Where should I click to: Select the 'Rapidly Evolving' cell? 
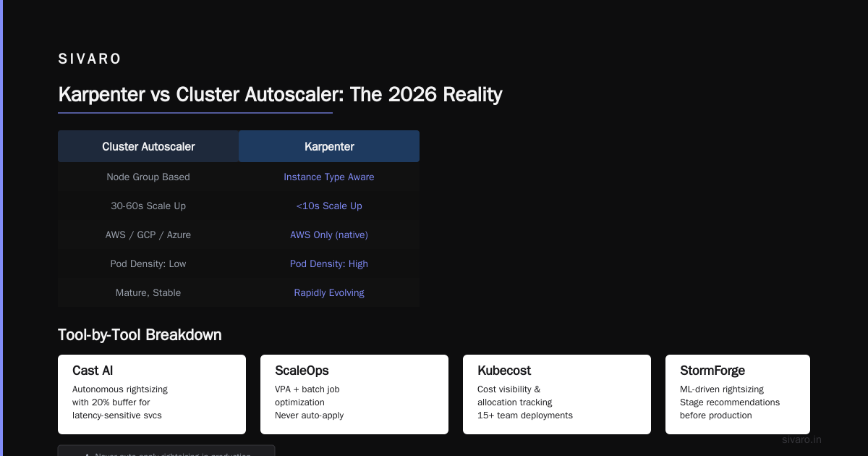click(x=329, y=292)
